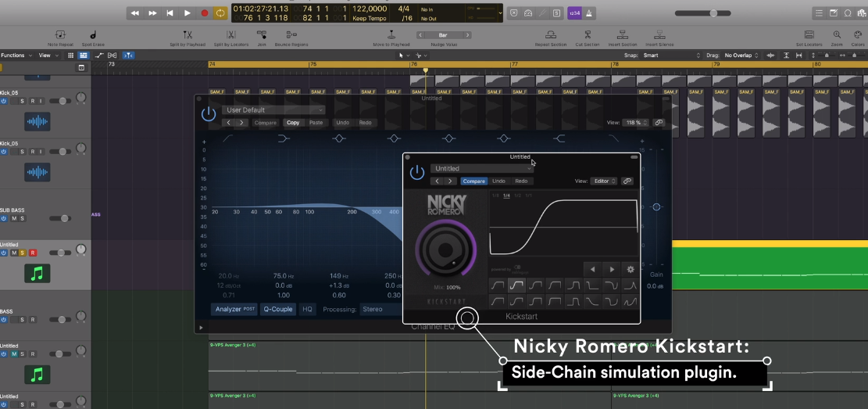Click Undo in the Kickstart window

coord(498,181)
